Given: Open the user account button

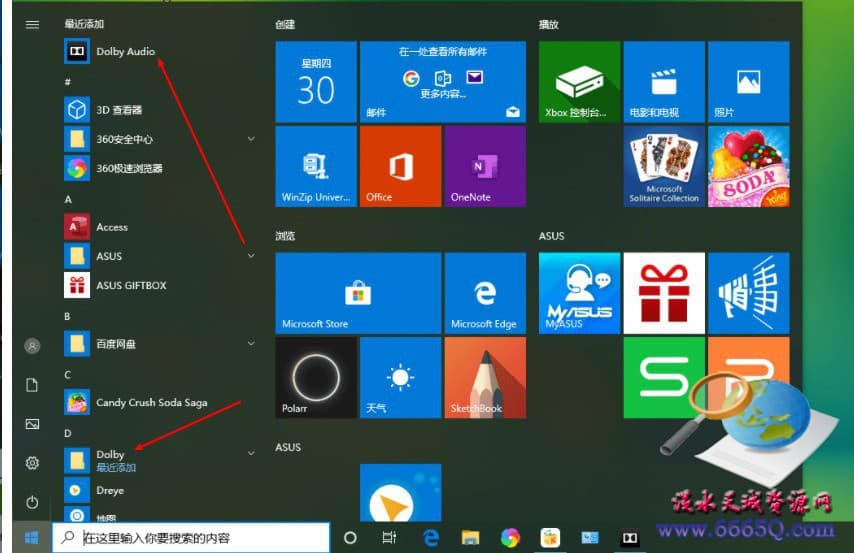Looking at the screenshot, I should tap(32, 346).
